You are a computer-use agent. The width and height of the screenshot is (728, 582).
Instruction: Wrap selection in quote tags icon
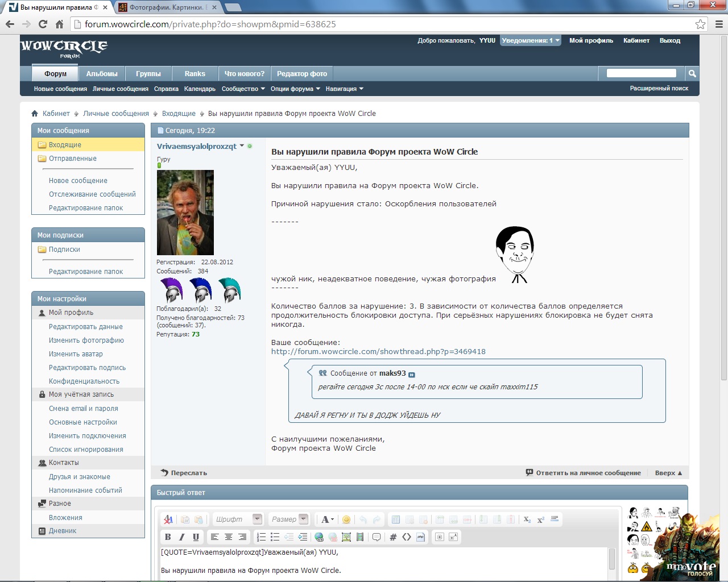[377, 537]
